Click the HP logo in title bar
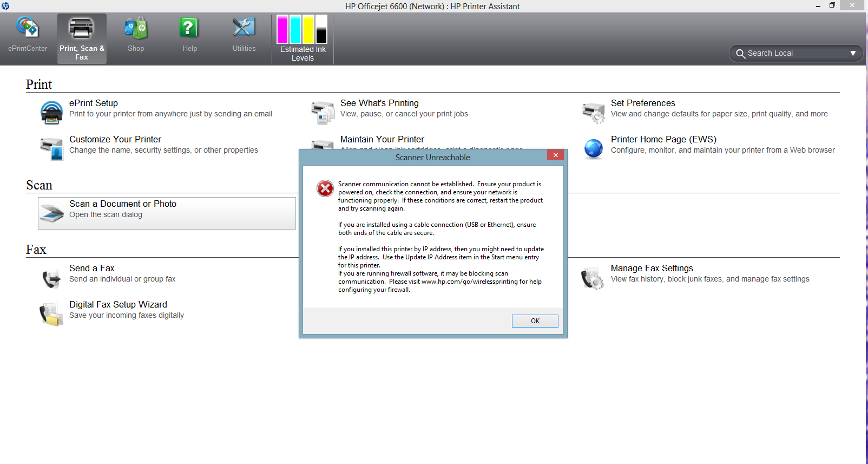This screenshot has width=868, height=464. coord(5,6)
